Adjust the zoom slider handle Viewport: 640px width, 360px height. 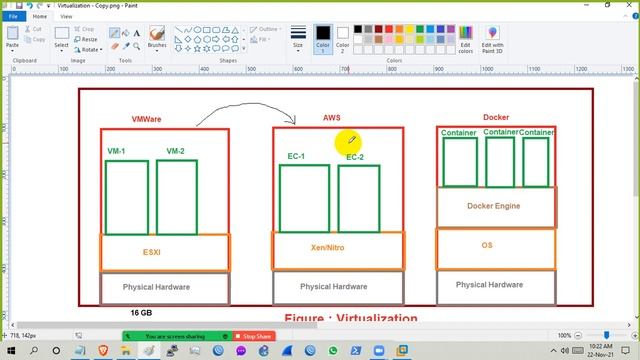607,335
